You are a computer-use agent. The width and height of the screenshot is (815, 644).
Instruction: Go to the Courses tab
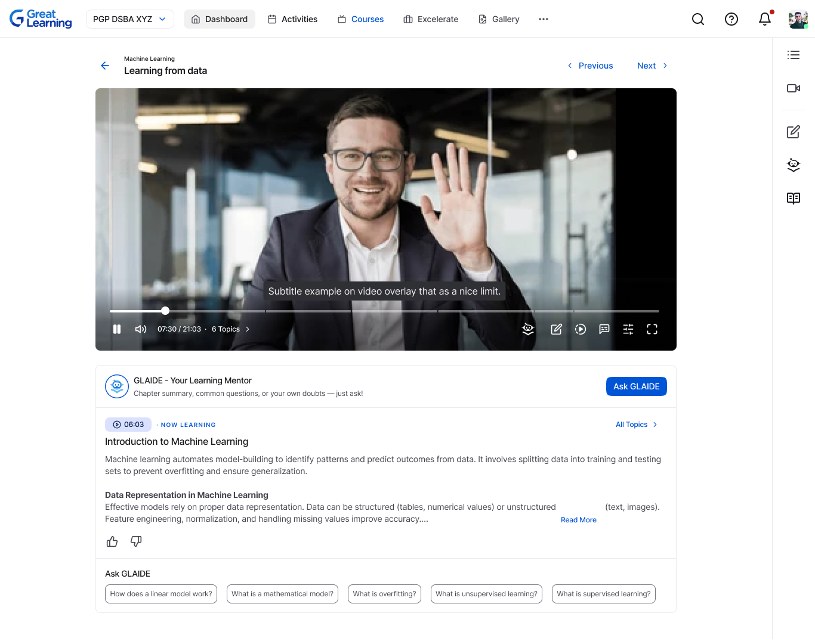pyautogui.click(x=361, y=19)
